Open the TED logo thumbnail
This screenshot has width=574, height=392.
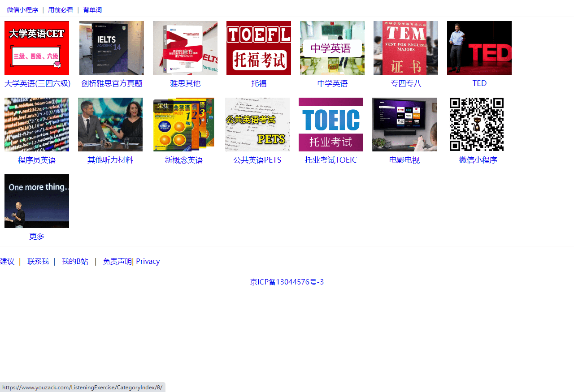click(479, 48)
